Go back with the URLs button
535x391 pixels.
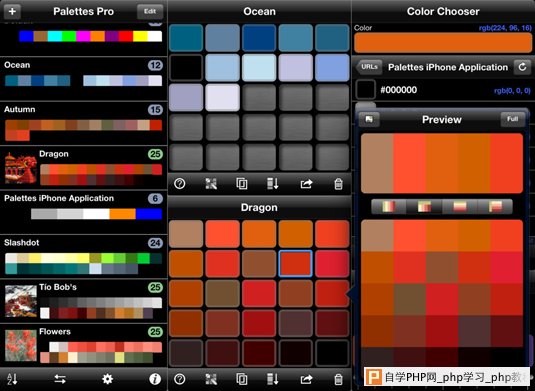(x=368, y=67)
